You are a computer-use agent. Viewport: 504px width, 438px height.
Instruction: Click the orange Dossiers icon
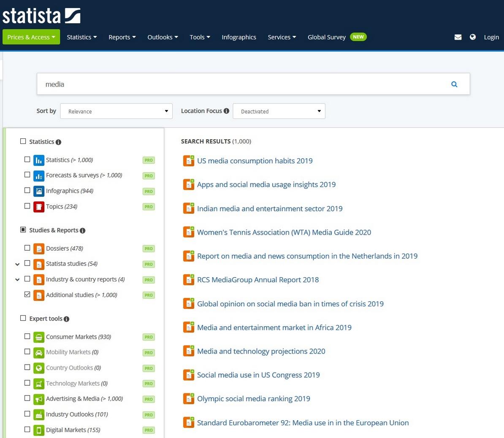click(x=39, y=249)
